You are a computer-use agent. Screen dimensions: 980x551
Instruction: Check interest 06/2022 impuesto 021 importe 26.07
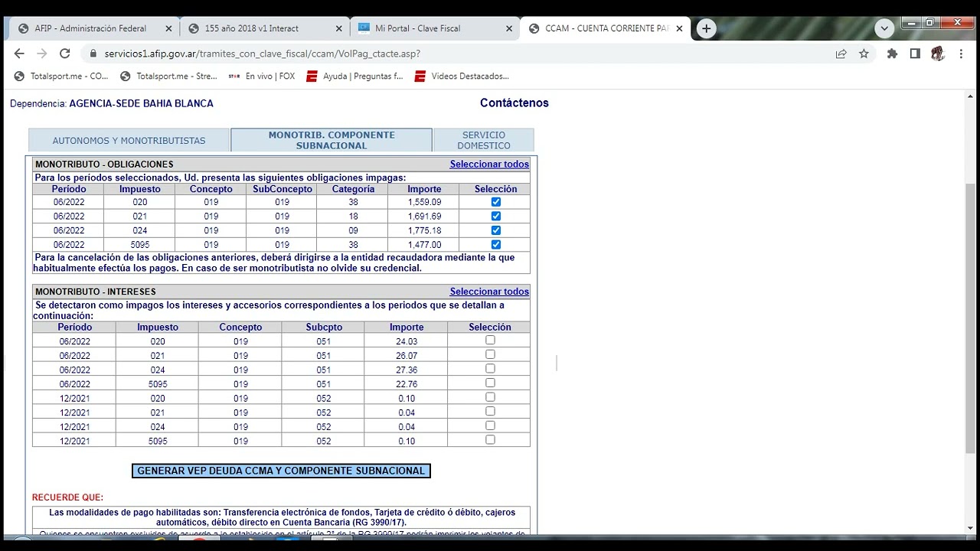pyautogui.click(x=490, y=354)
